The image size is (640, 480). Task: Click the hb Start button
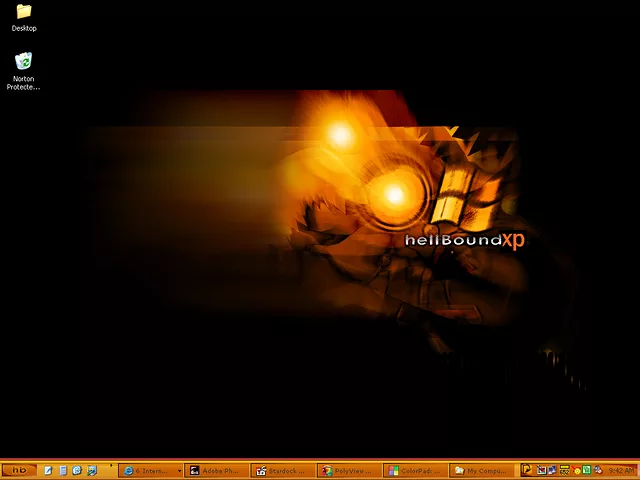click(x=19, y=470)
